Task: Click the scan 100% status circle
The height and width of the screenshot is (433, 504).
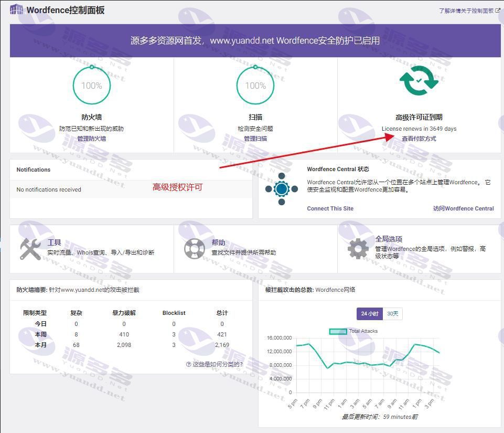Action: tap(255, 85)
